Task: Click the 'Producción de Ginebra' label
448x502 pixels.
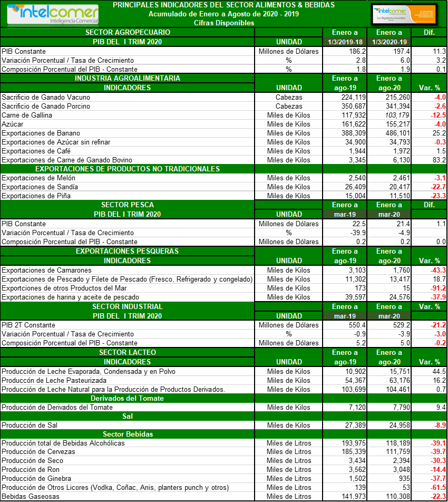Action: pyautogui.click(x=36, y=479)
